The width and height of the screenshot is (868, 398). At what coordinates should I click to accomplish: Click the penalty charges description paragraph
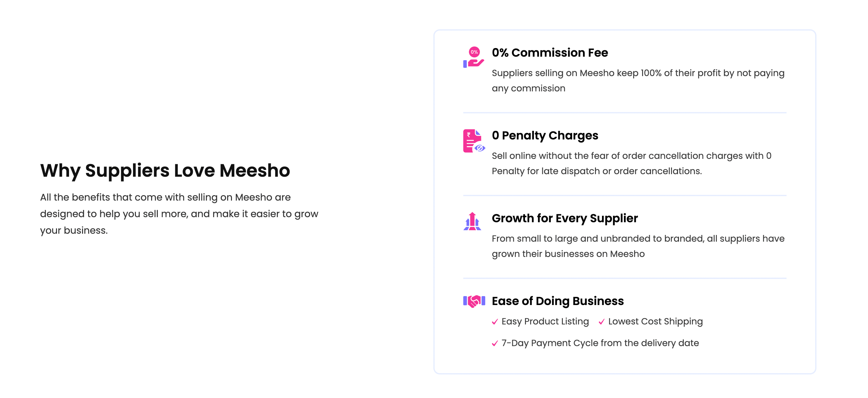tap(632, 163)
